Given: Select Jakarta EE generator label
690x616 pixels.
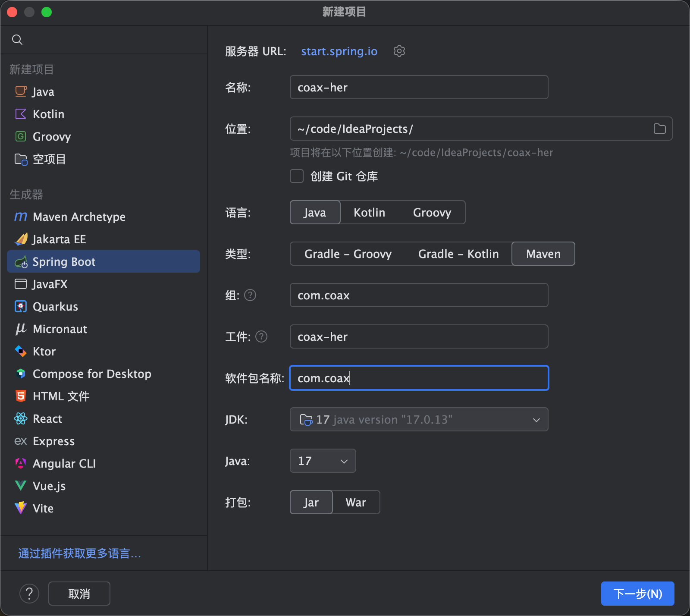Looking at the screenshot, I should point(59,239).
